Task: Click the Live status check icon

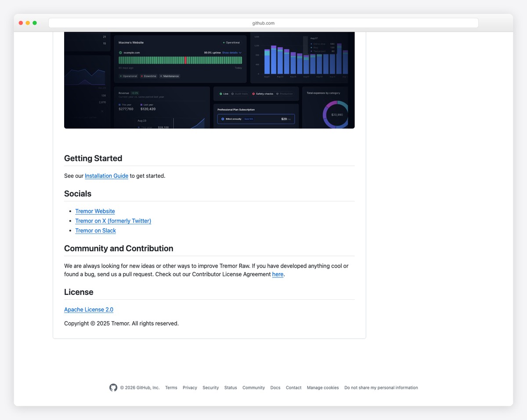Action: coord(221,93)
